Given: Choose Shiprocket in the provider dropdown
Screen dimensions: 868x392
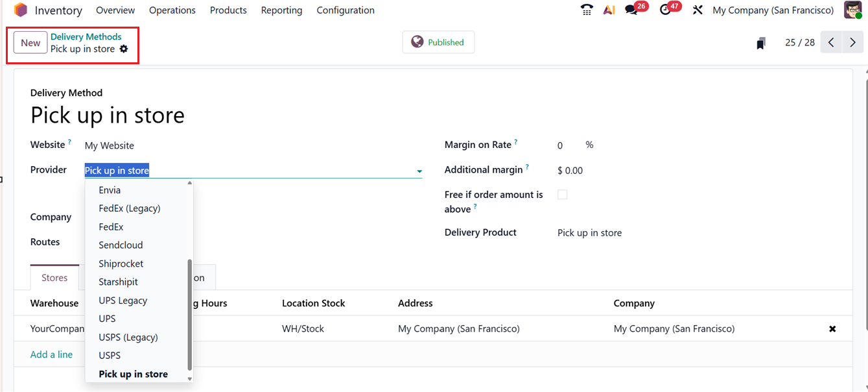Looking at the screenshot, I should click(x=121, y=263).
